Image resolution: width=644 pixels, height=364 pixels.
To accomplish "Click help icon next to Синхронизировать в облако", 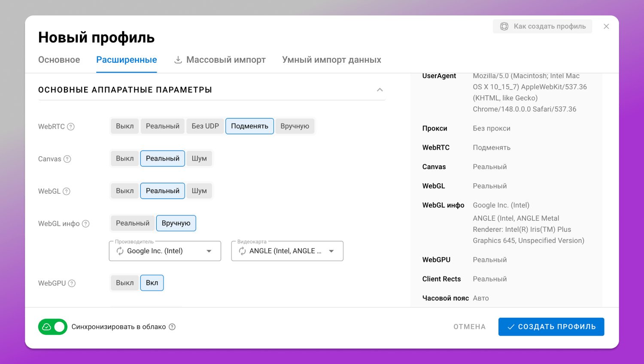I will click(x=172, y=327).
